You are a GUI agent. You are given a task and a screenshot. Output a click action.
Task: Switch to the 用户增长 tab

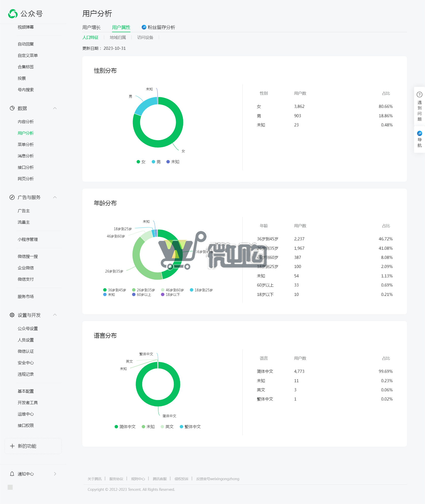91,27
